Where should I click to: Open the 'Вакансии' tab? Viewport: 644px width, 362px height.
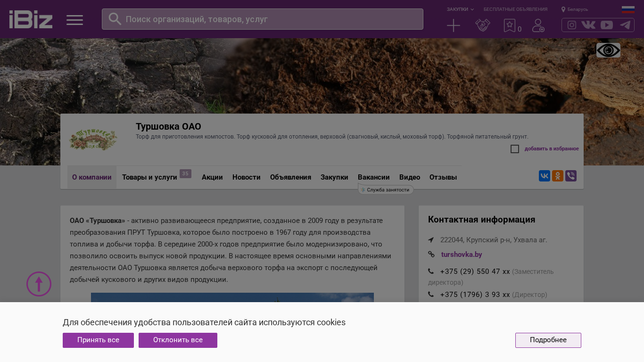373,177
